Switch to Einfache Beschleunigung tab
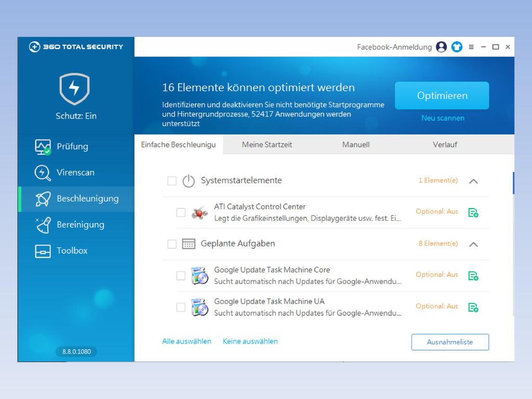The height and width of the screenshot is (399, 532). tap(179, 144)
